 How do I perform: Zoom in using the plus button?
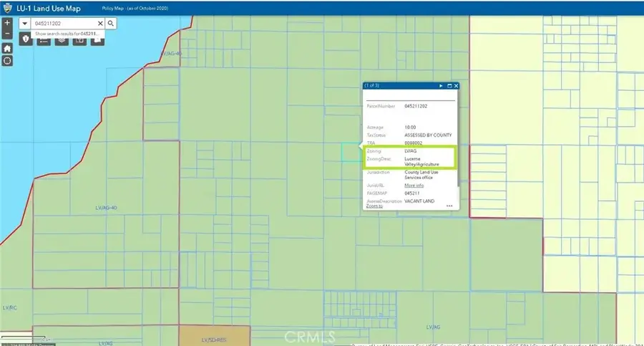coord(7,23)
